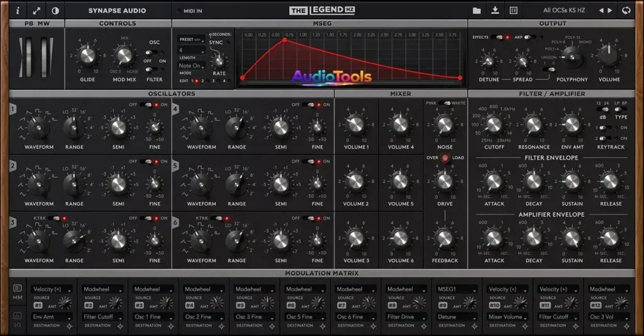This screenshot has width=644, height=336.
Task: Open slot #9 source dropdown MSEG1
Action: click(457, 289)
